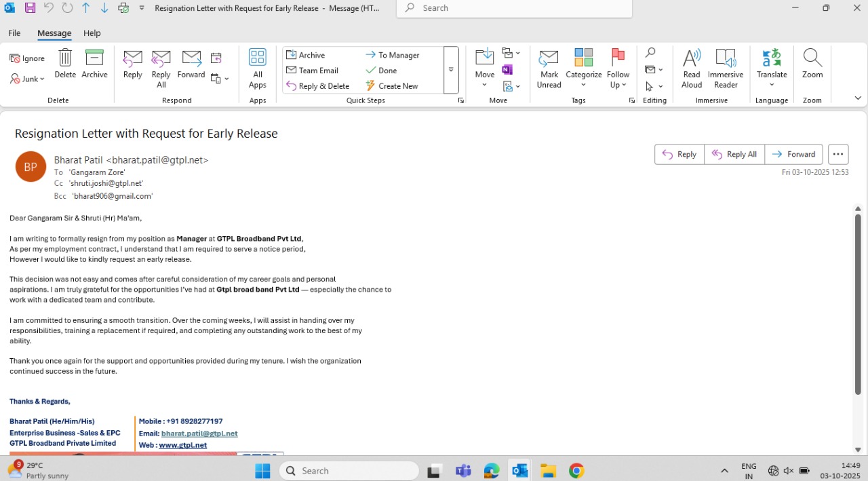Click scroll down arrow of message pane
Screen dimensions: 868x481
tap(858, 450)
